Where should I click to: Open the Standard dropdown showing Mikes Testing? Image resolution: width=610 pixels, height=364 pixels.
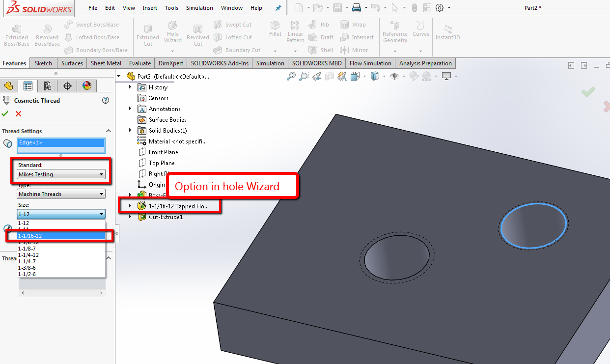point(61,174)
